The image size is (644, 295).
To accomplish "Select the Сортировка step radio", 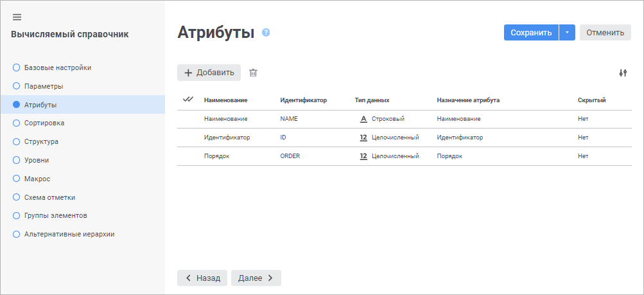I will click(x=17, y=123).
